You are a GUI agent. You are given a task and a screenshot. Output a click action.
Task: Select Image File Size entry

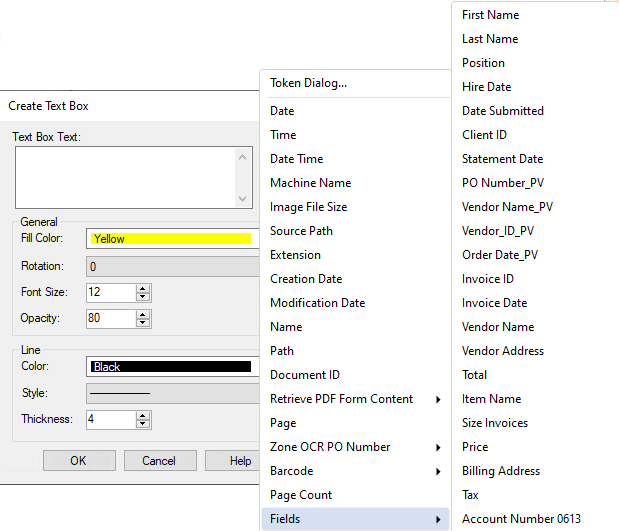[355, 207]
